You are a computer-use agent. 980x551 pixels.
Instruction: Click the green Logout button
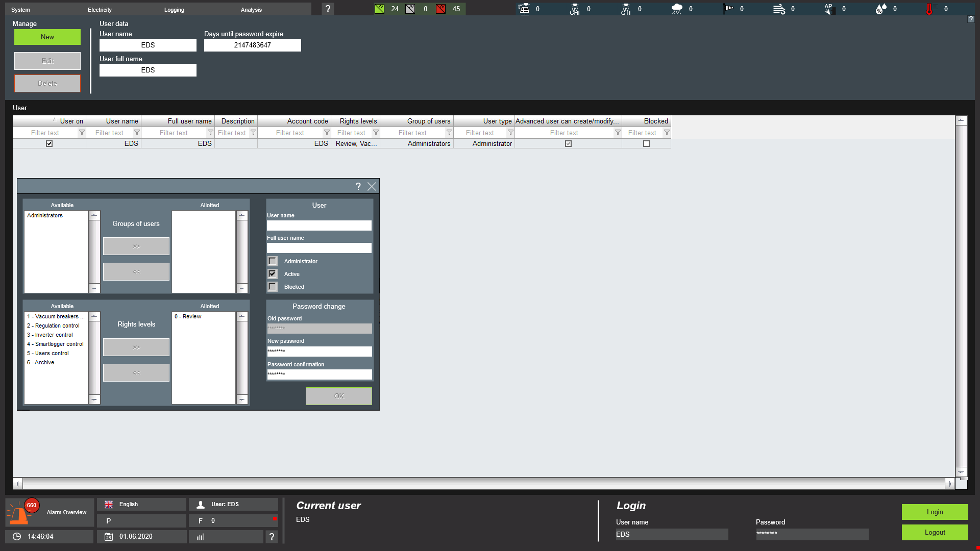[x=935, y=532]
